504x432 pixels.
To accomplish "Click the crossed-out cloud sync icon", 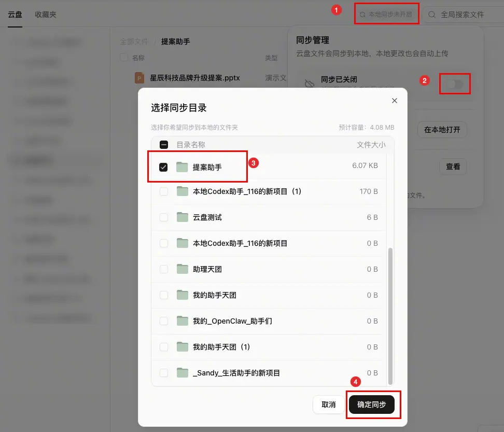I will (x=309, y=83).
